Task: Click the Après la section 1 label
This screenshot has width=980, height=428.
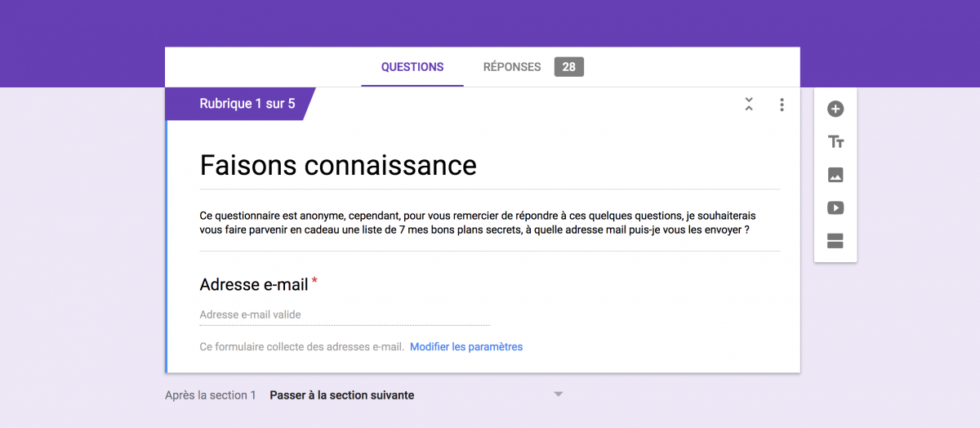Action: click(211, 395)
